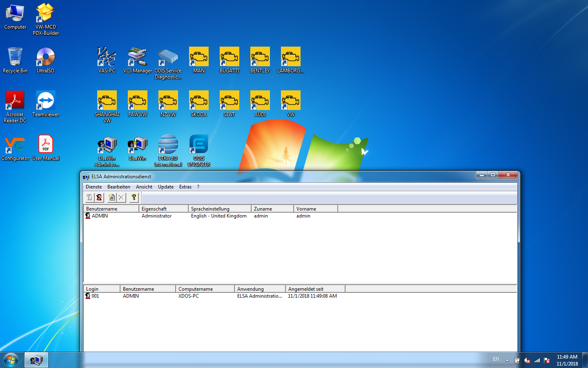Image resolution: width=588 pixels, height=368 pixels.
Task: Click the Login column header
Action: coord(102,289)
